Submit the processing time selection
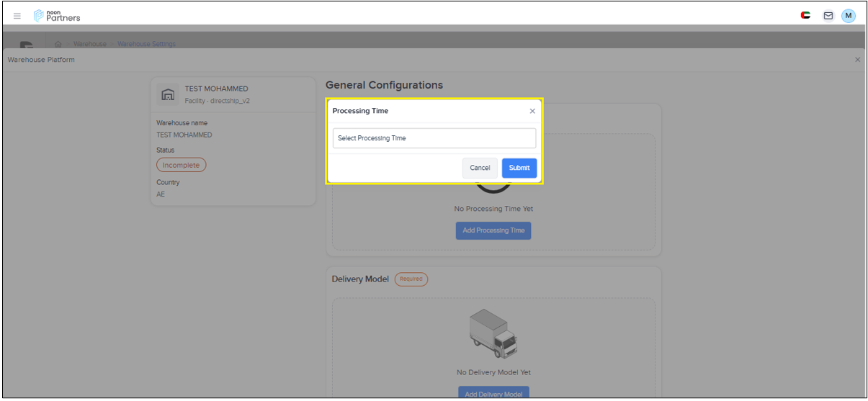This screenshot has width=868, height=401. (x=519, y=168)
